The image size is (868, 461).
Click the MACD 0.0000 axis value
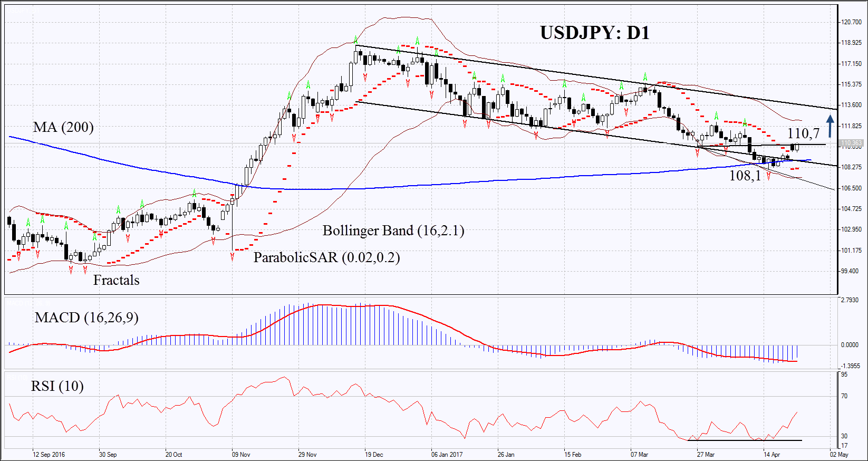point(850,345)
